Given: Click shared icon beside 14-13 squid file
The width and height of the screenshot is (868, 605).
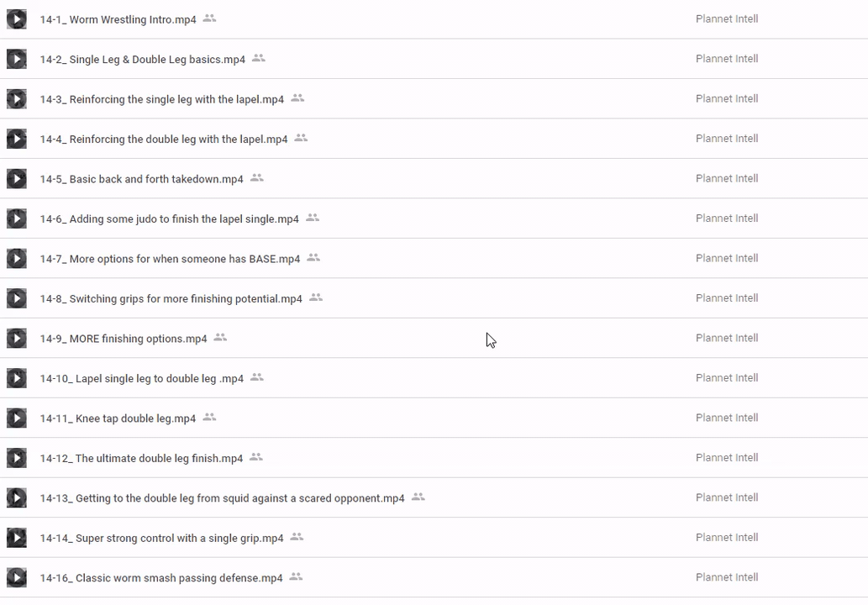Looking at the screenshot, I should click(418, 497).
